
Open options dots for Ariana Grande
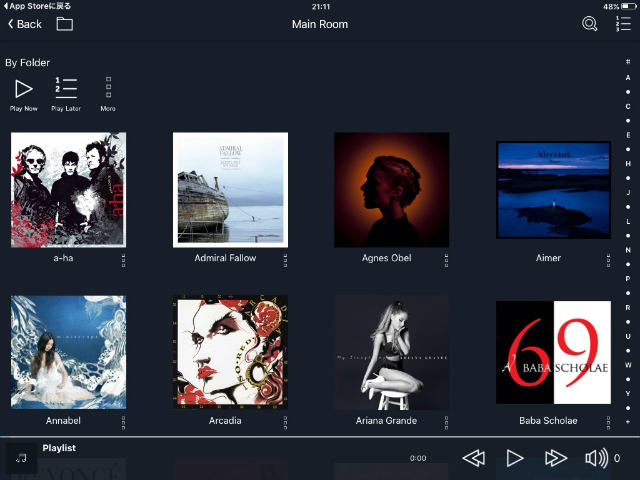(x=446, y=423)
